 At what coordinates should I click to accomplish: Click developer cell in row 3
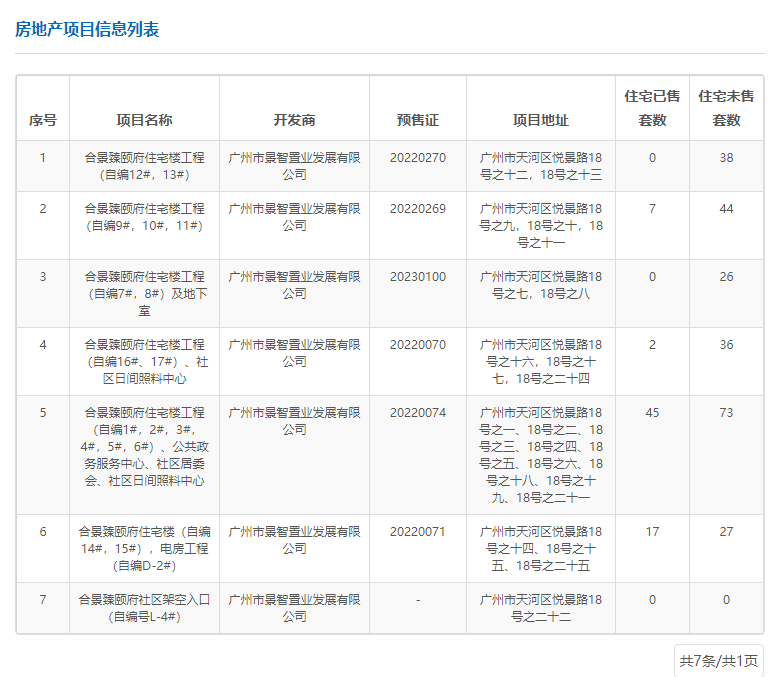(x=294, y=285)
